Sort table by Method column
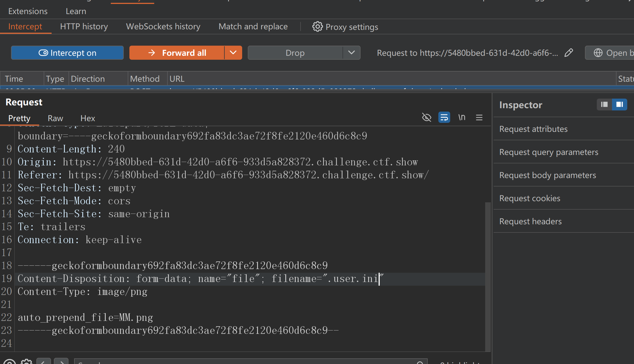 (148, 79)
